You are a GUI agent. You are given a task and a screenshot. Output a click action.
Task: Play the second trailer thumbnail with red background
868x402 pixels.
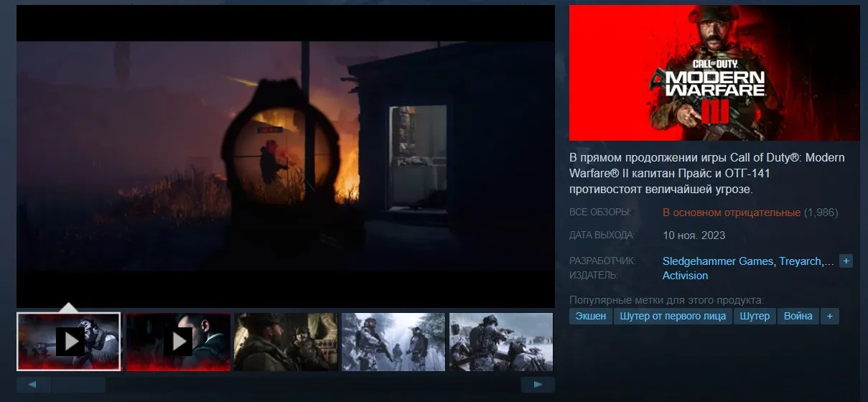tap(178, 342)
